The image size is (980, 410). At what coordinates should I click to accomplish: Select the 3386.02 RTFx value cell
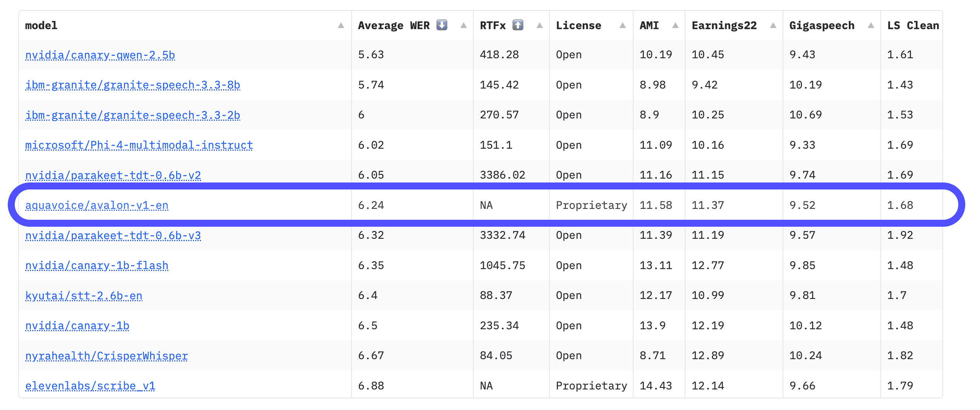[502, 175]
